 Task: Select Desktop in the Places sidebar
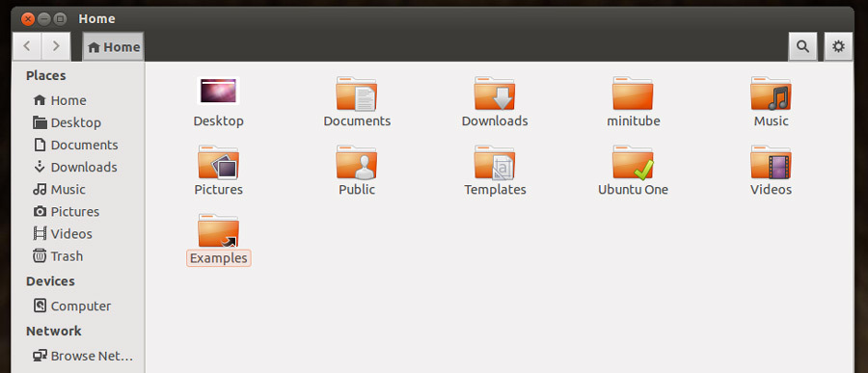point(78,122)
